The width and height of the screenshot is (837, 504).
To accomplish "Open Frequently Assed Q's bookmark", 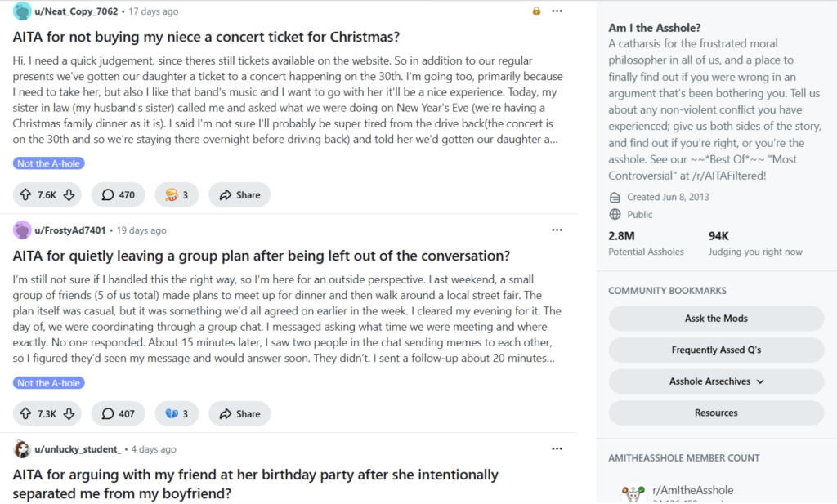I will 716,350.
